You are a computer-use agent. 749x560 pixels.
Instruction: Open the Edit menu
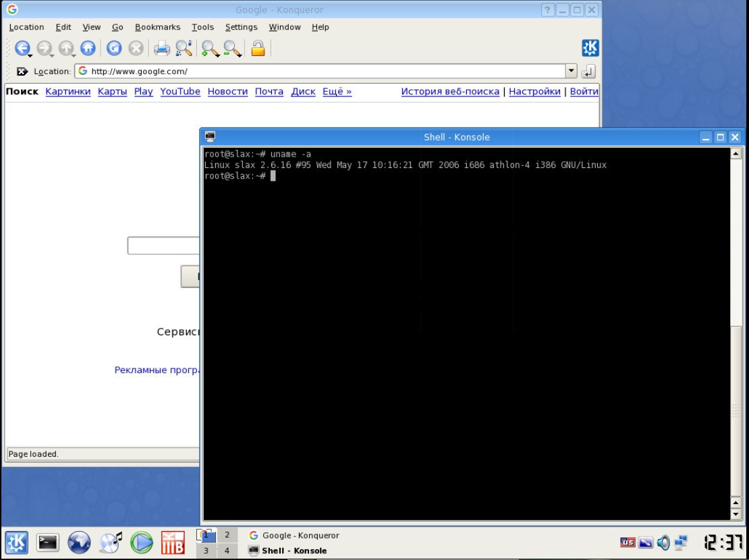pyautogui.click(x=63, y=27)
